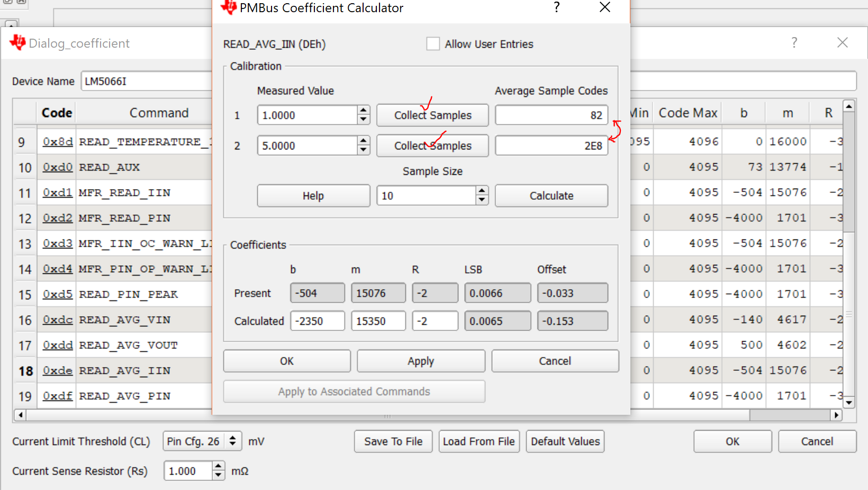This screenshot has height=490, width=868.
Task: Close the Dialog_coefficient window
Action: [843, 43]
